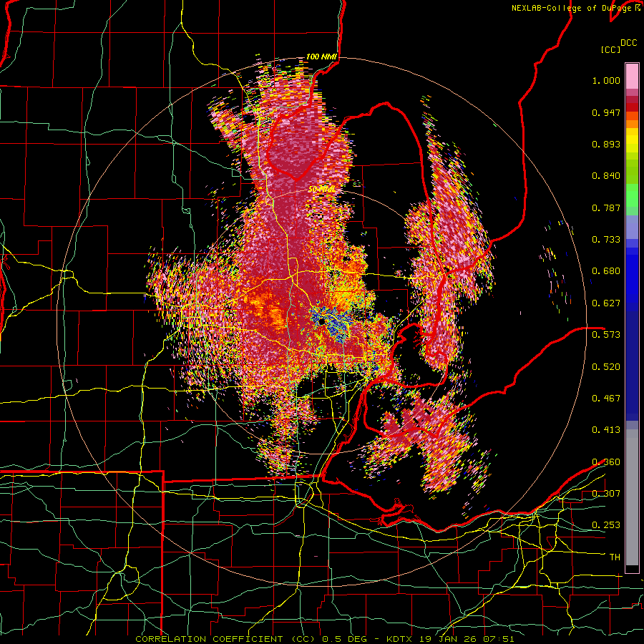Select the 0.893 scale value
The width and height of the screenshot is (644, 644).
(606, 144)
